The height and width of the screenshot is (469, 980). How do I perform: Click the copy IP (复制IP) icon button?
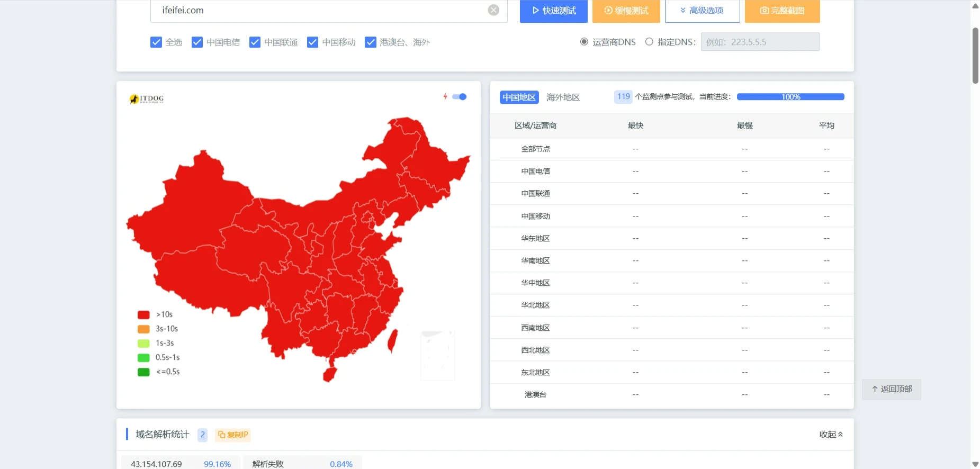(233, 435)
